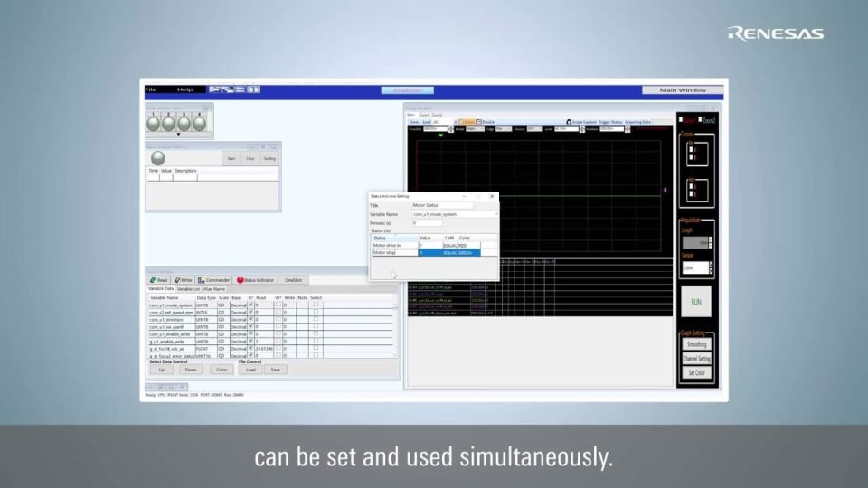Click the Set Color button
This screenshot has height=488, width=868.
point(696,372)
